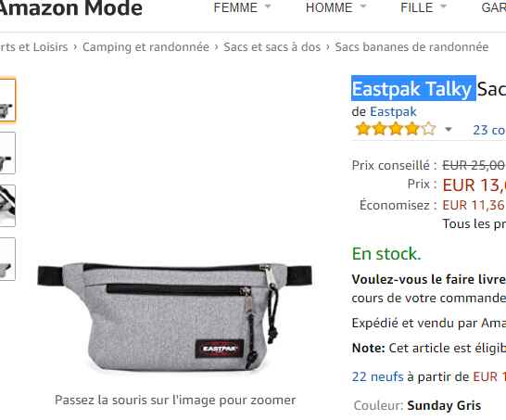
Task: Expand the FILLE category menu
Action: click(x=424, y=7)
